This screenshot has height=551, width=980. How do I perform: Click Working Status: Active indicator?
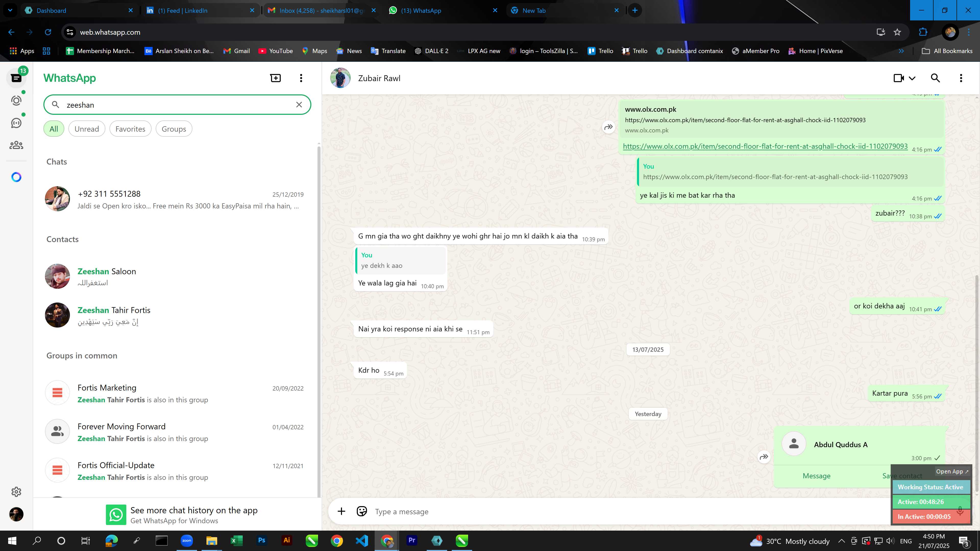[931, 487]
